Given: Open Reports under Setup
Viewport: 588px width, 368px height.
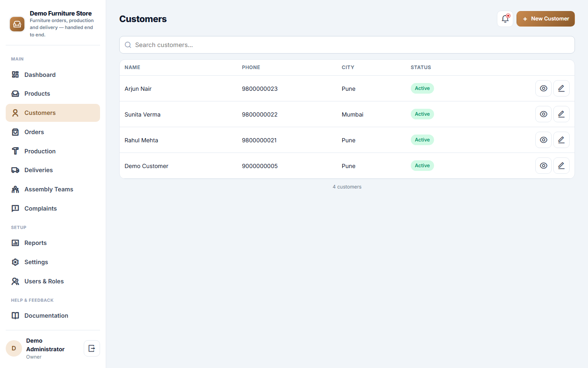Looking at the screenshot, I should [53, 243].
